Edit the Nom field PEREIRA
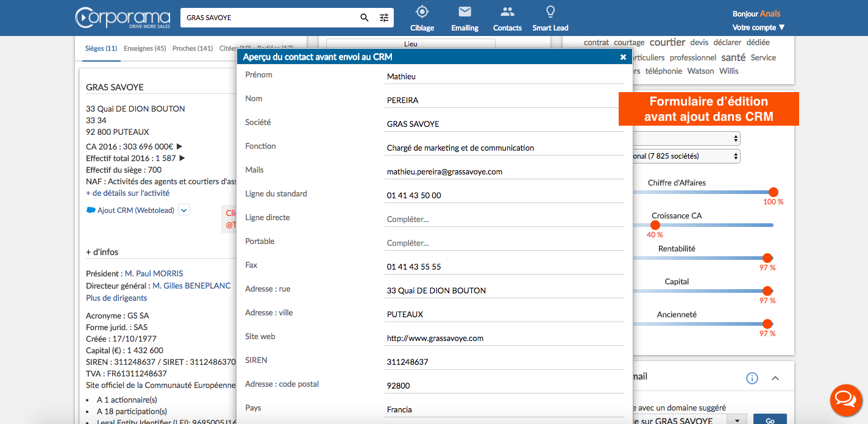The width and height of the screenshot is (868, 424). point(504,100)
